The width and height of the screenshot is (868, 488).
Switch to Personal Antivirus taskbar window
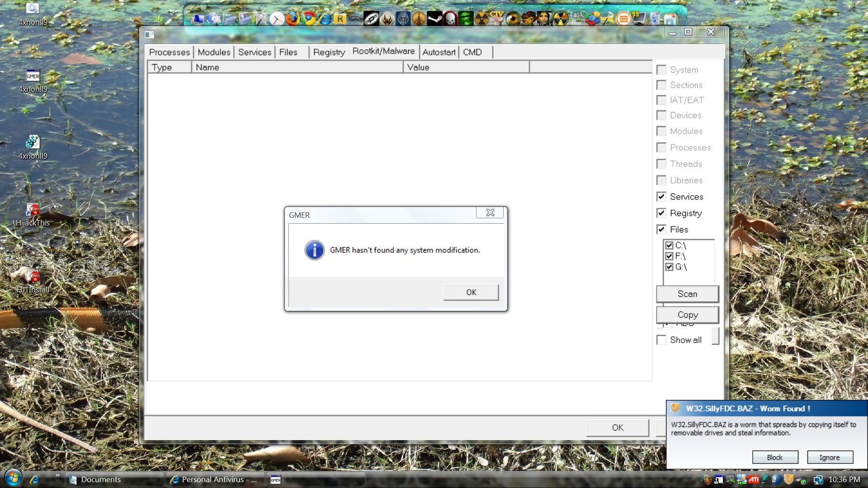click(215, 479)
